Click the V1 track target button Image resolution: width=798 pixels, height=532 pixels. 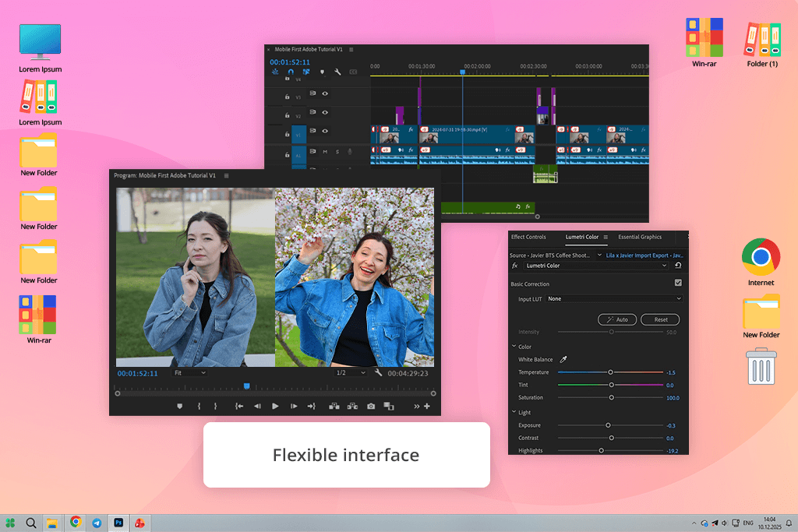click(x=298, y=134)
